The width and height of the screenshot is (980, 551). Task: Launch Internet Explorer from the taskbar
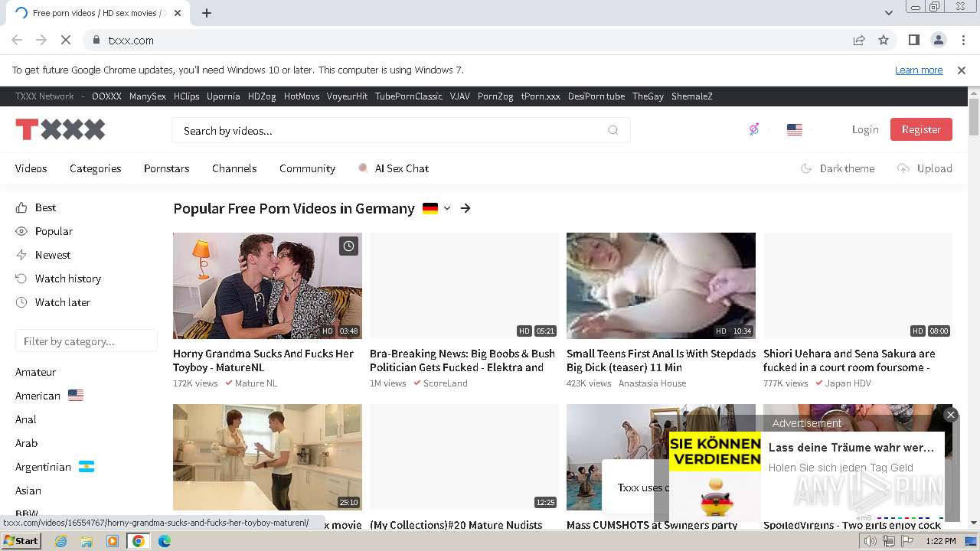click(60, 541)
